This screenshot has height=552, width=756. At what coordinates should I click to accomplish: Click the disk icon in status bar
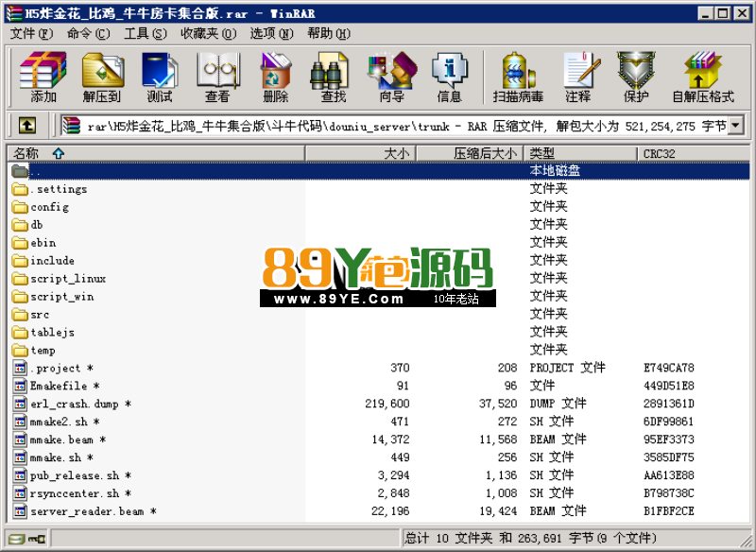click(16, 539)
